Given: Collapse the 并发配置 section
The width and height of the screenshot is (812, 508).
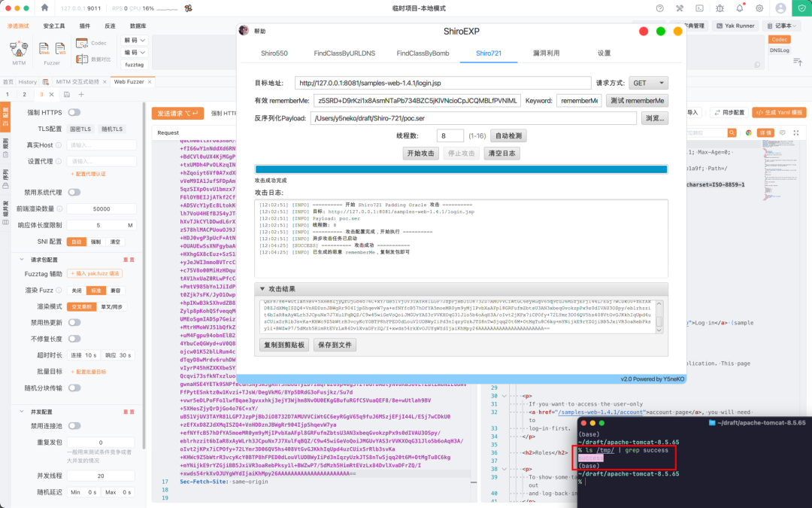Looking at the screenshot, I should (x=22, y=412).
